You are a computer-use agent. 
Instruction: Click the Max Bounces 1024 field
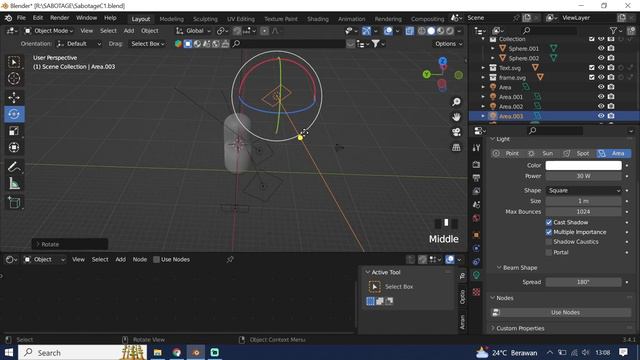583,212
